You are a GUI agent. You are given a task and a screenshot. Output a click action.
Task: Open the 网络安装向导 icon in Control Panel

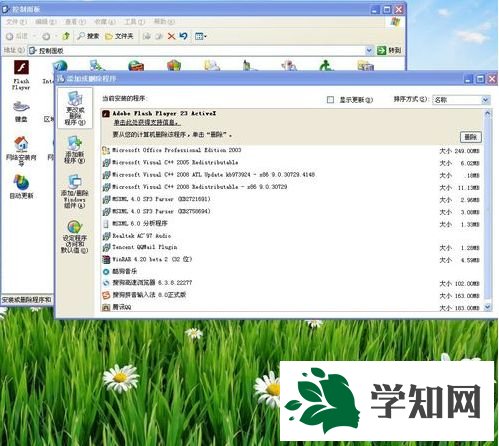[x=21, y=152]
